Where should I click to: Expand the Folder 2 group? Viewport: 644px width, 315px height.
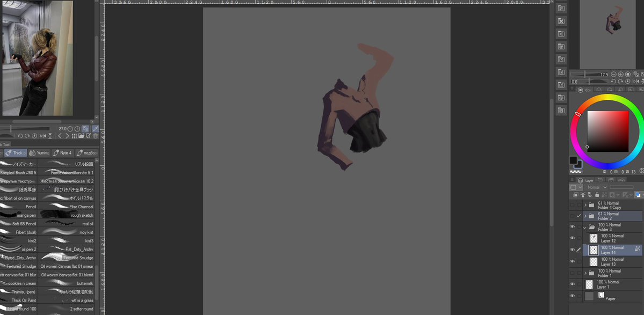click(585, 216)
